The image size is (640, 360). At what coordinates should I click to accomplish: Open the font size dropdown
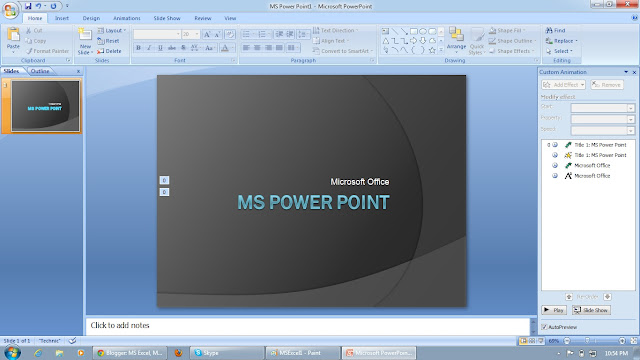click(197, 34)
